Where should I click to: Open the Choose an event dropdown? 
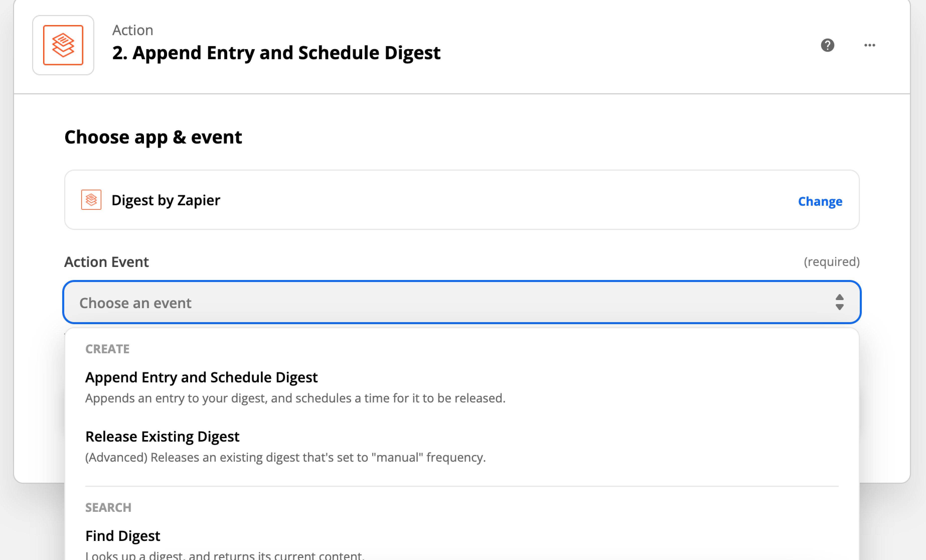tap(462, 302)
